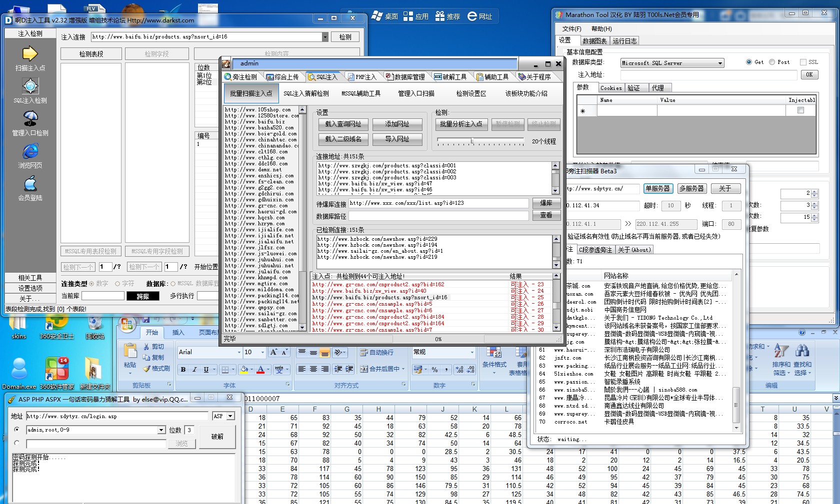Toggle italic in Excel ribbon
Image resolution: width=840 pixels, height=504 pixels.
pos(194,370)
